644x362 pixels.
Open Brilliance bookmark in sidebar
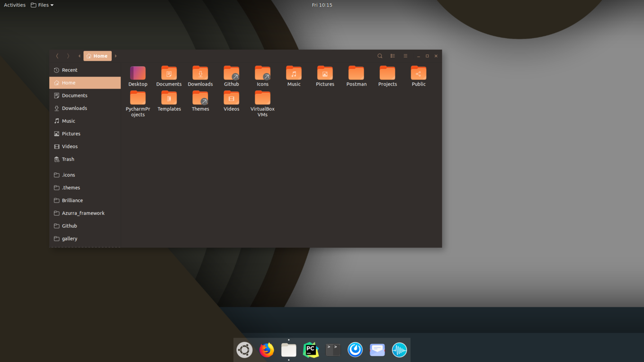[x=85, y=201]
